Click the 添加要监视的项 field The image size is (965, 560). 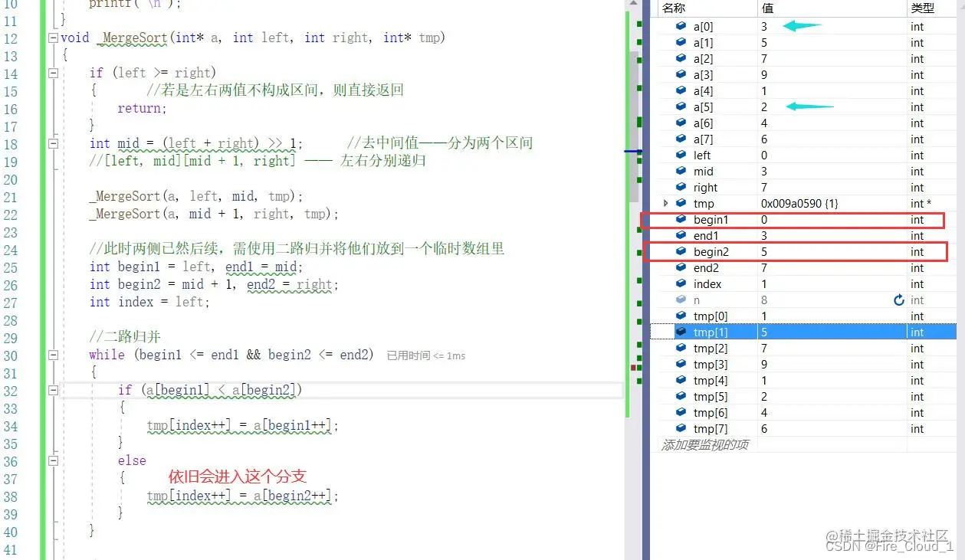705,444
